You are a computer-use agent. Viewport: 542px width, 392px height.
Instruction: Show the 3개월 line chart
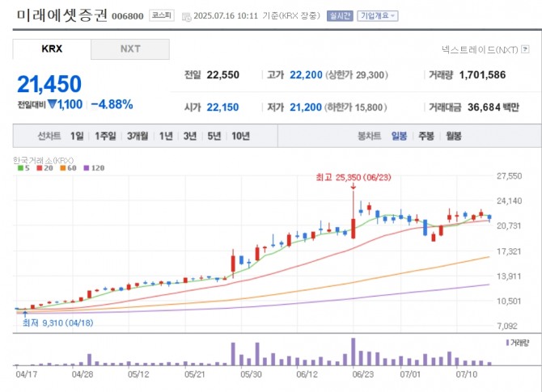click(x=140, y=137)
